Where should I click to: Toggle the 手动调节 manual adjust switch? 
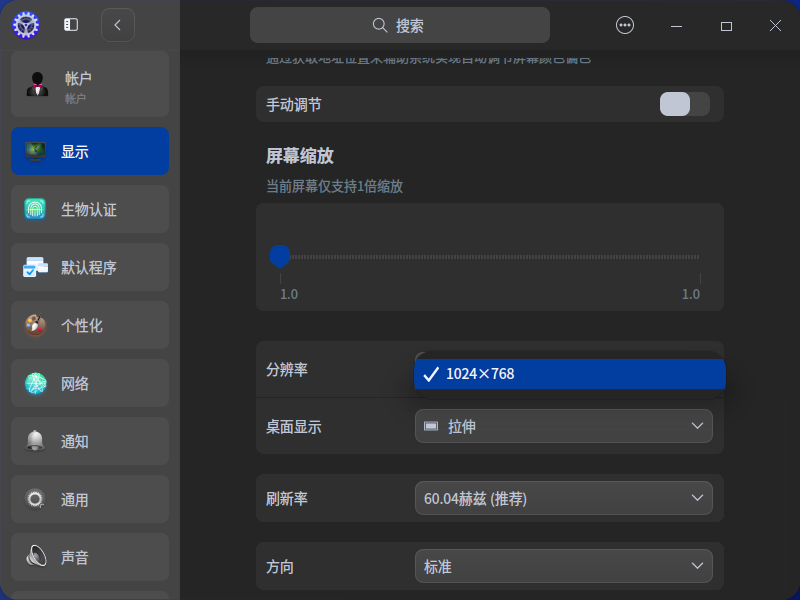tap(685, 104)
